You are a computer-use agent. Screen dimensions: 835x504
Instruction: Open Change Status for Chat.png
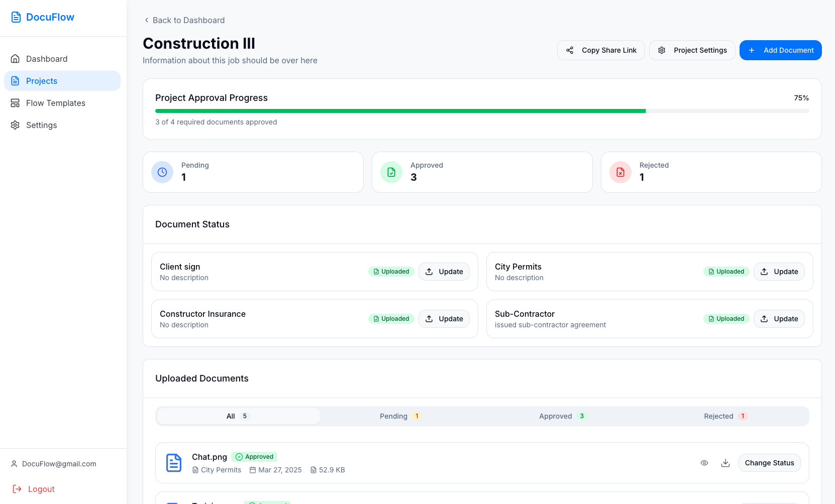769,463
